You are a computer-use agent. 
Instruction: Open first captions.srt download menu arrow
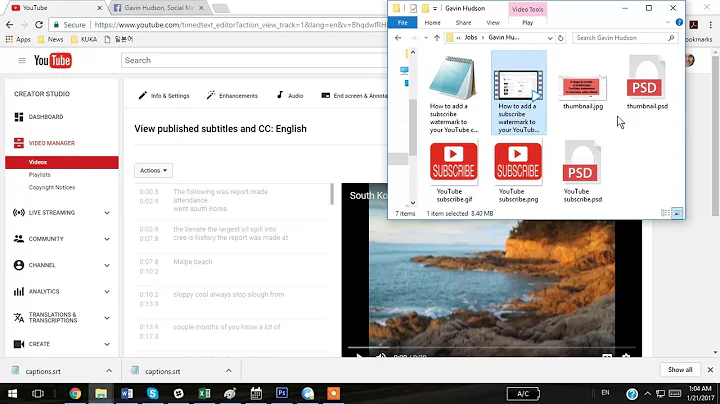click(109, 371)
